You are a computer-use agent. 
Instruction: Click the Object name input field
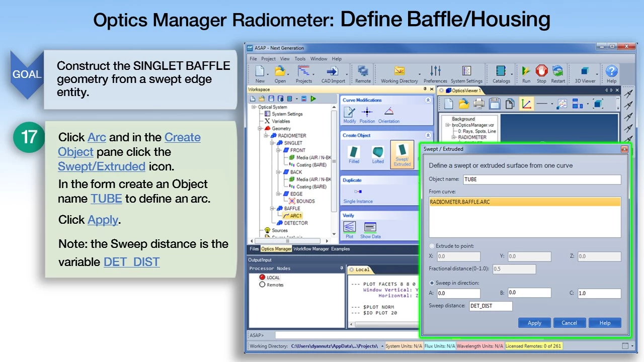(x=541, y=179)
